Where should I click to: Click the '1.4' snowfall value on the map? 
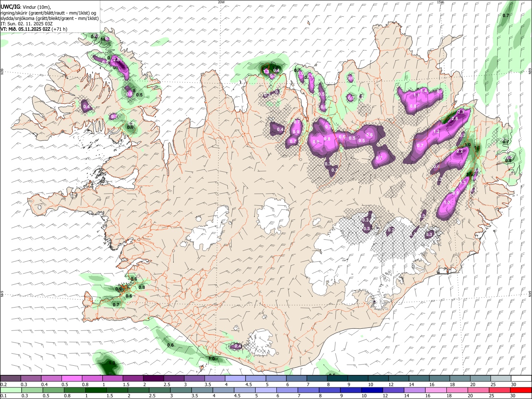point(424,91)
